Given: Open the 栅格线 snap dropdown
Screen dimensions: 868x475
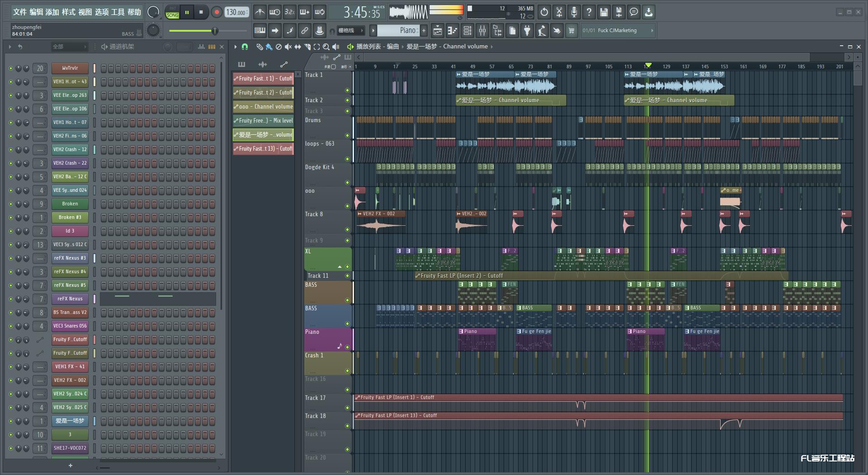Looking at the screenshot, I should [351, 30].
